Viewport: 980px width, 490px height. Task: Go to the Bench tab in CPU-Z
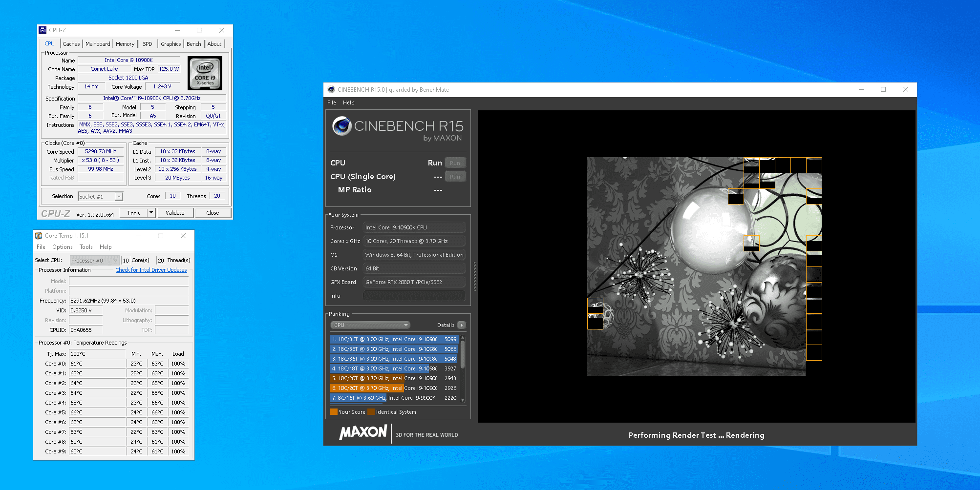194,44
